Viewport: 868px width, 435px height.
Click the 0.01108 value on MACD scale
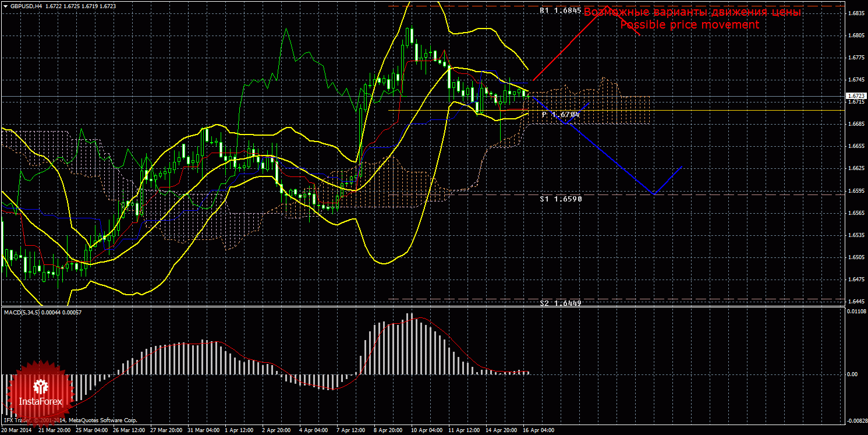[x=855, y=313]
